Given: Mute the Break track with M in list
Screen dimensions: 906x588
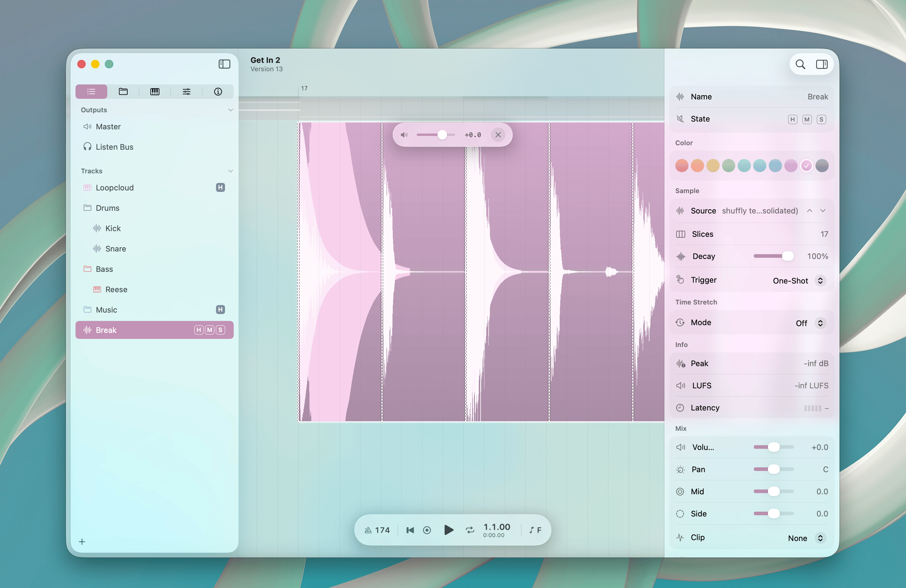Looking at the screenshot, I should point(209,330).
